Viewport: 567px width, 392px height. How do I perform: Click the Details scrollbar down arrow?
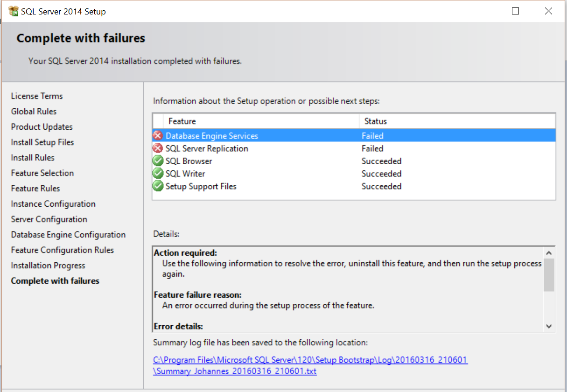pyautogui.click(x=549, y=326)
